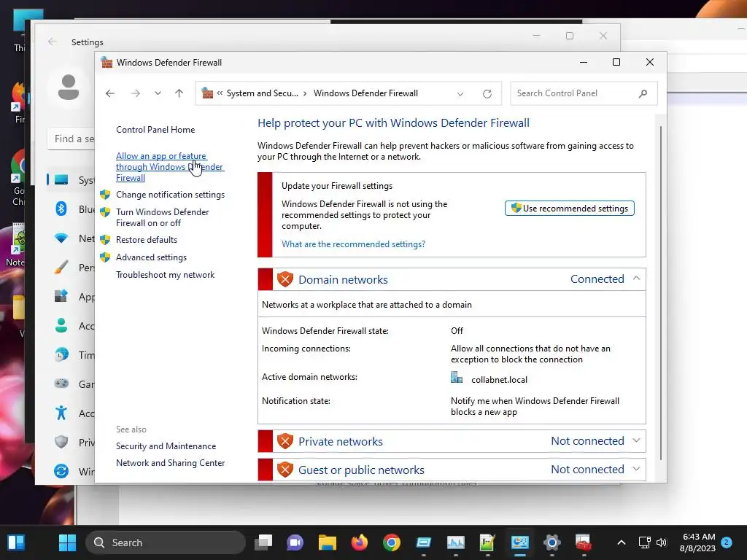This screenshot has height=560, width=747.
Task: Select Network wifi icon in Settings sidebar
Action: pos(61,238)
